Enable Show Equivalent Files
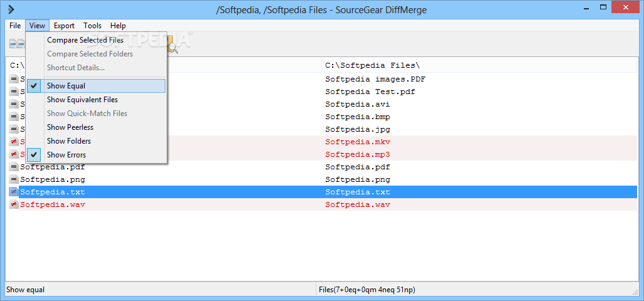The height and width of the screenshot is (301, 644). tap(96, 100)
